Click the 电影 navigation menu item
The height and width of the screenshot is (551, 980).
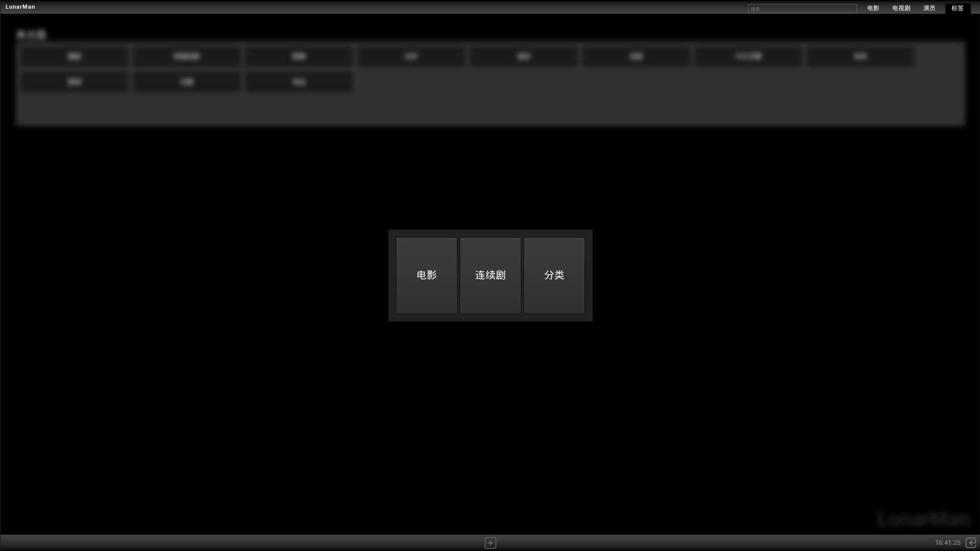[x=873, y=8]
